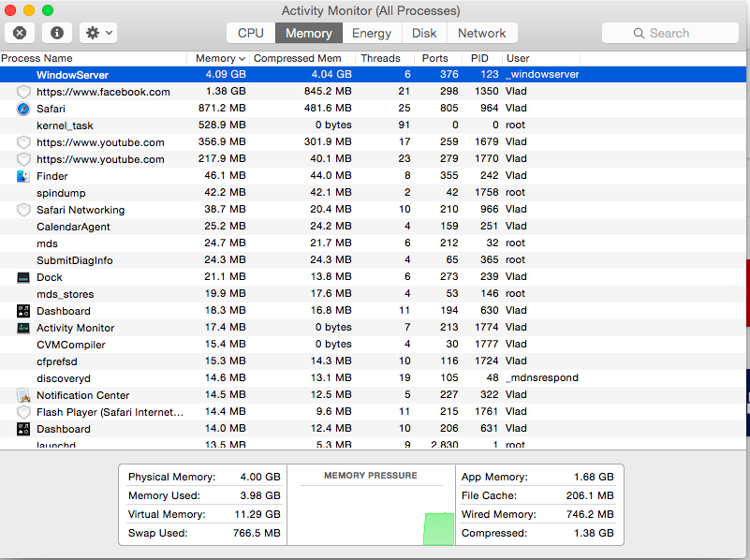Click the File Cache 206.1 MB value
This screenshot has width=750, height=560.
pyautogui.click(x=590, y=495)
